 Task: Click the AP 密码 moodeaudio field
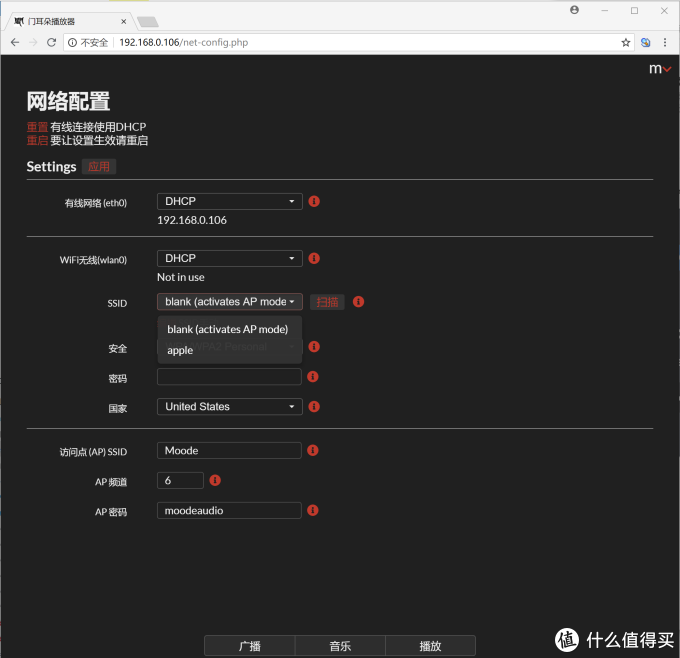[x=229, y=510]
